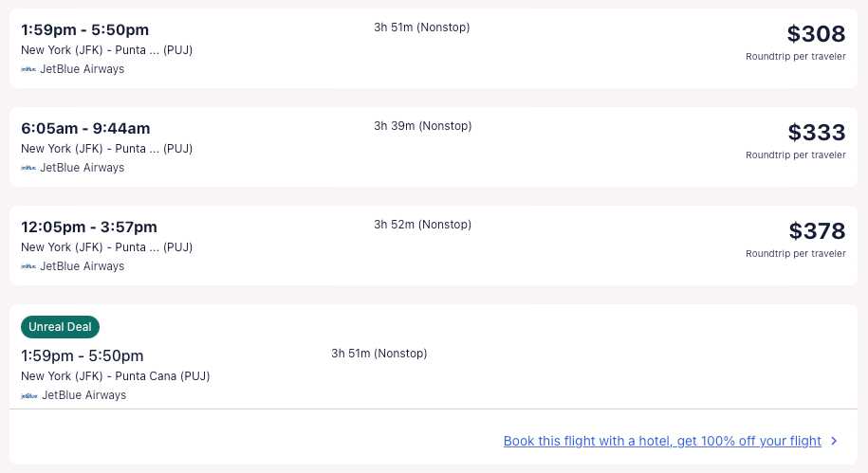Click the 3h 52m (Nonstop) duration
Viewport: 868px width, 473px height.
(422, 225)
